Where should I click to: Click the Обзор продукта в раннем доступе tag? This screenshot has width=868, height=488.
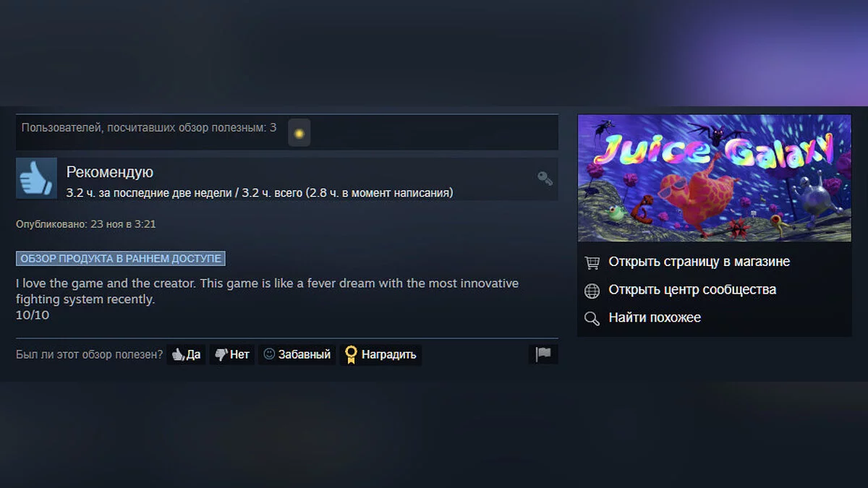[121, 258]
